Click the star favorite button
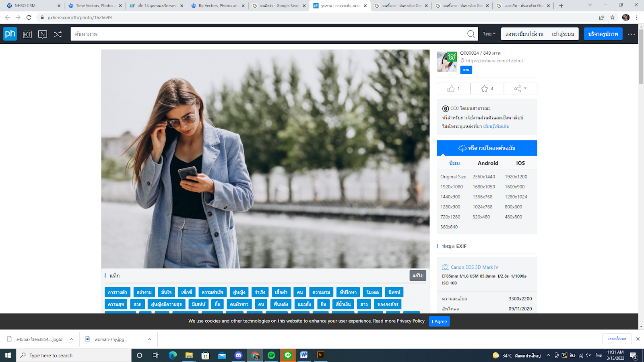 click(x=487, y=88)
